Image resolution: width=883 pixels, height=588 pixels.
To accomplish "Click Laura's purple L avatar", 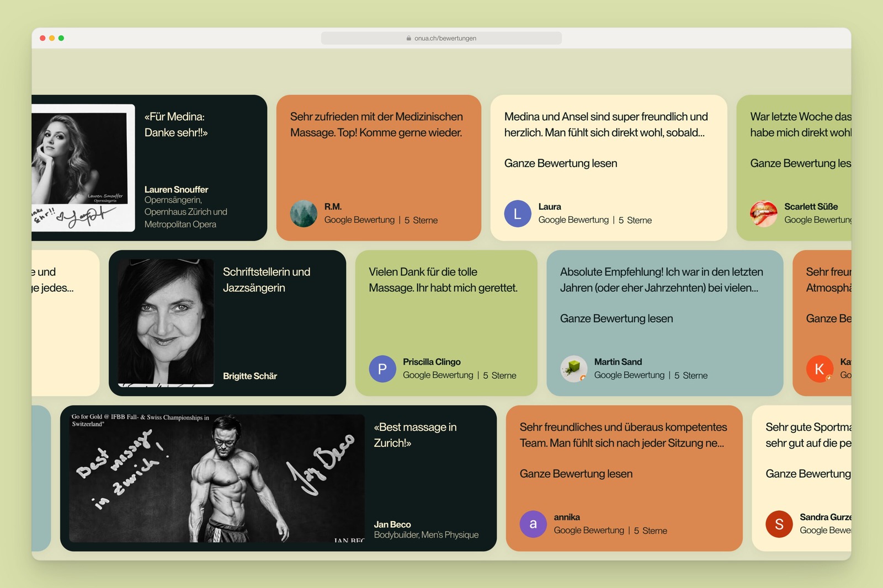I will click(518, 213).
